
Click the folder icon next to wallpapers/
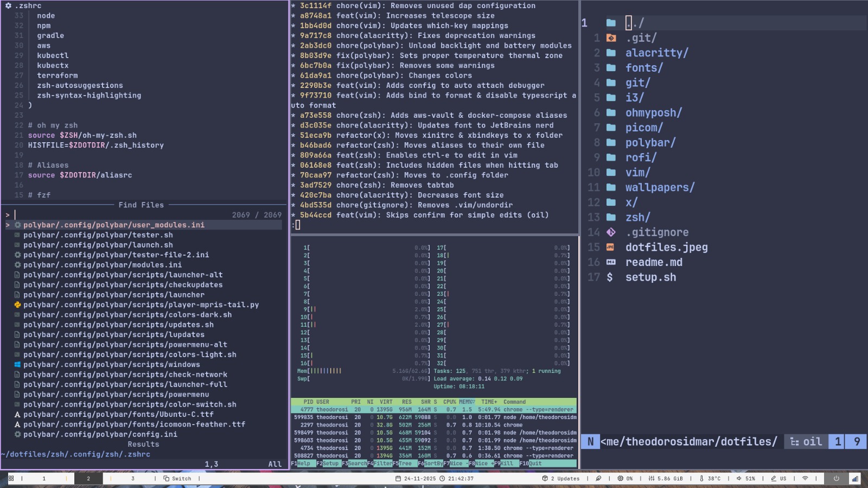pyautogui.click(x=611, y=187)
